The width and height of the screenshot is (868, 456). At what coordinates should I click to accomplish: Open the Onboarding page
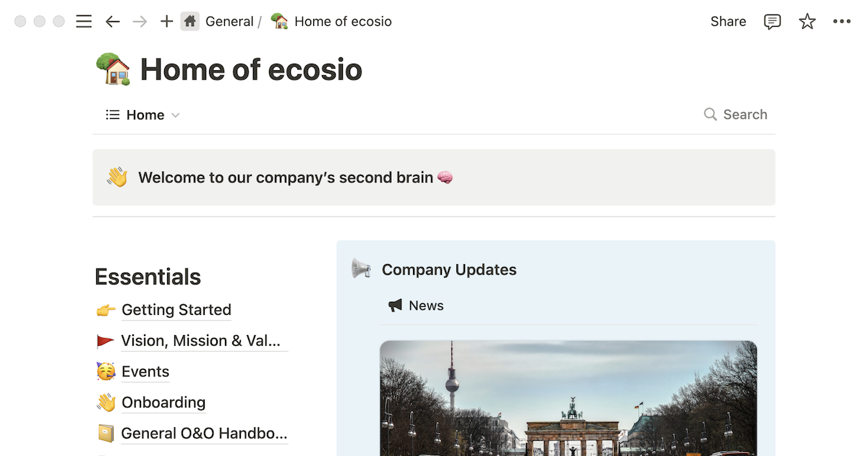click(163, 402)
